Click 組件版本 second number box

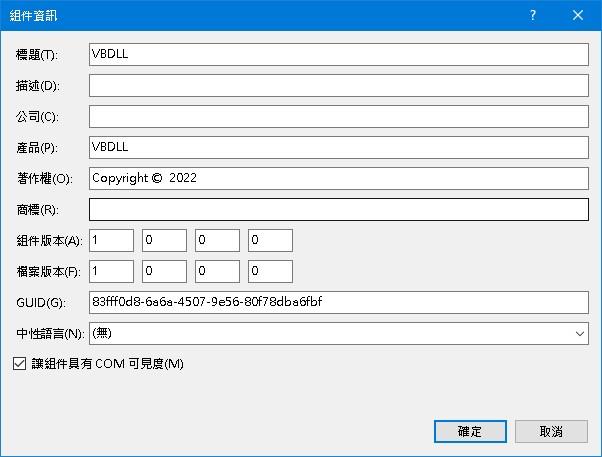164,240
